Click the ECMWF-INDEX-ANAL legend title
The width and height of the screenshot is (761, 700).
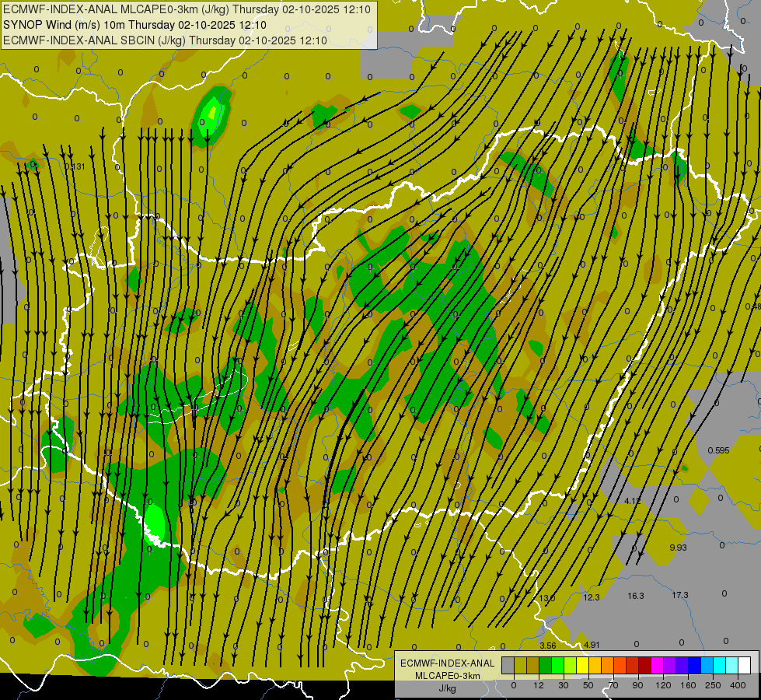[448, 663]
